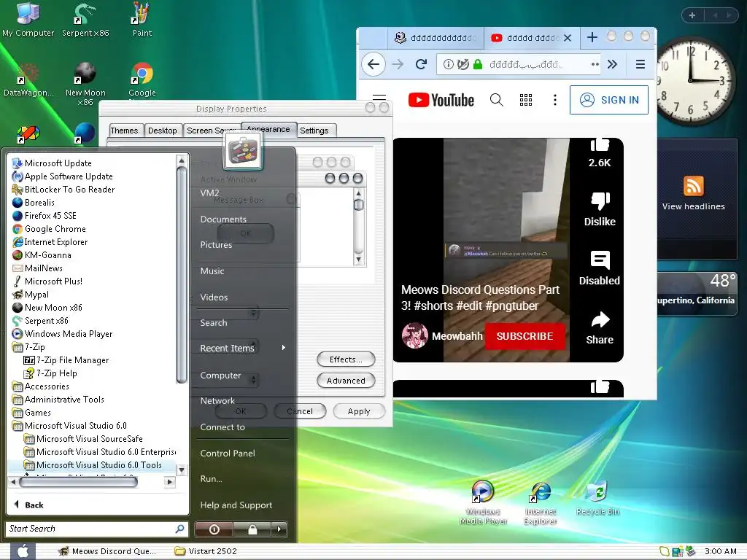Show more toolbar items chevron in browser
Image resolution: width=747 pixels, height=560 pixels.
click(613, 64)
